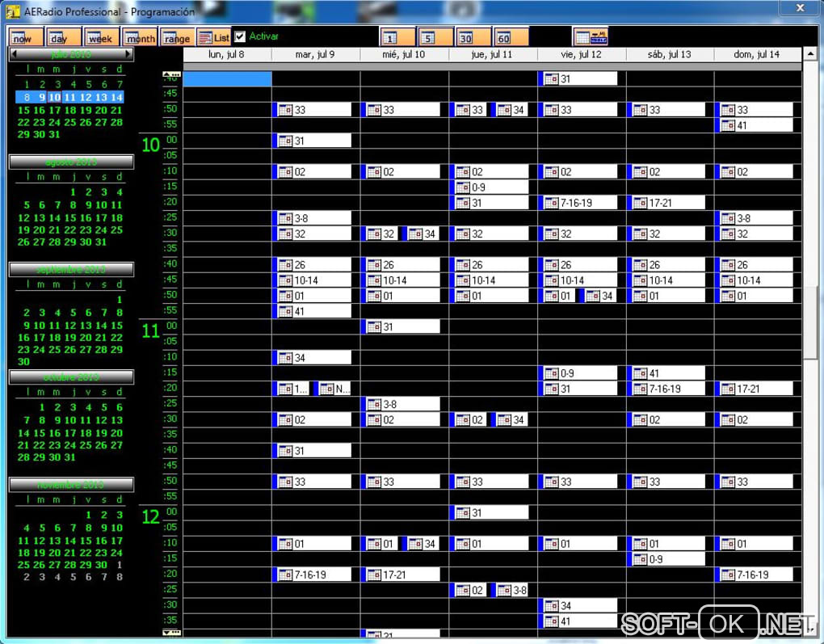This screenshot has height=644, width=824.
Task: Select day 10 in the julio calendar
Action: point(55,97)
